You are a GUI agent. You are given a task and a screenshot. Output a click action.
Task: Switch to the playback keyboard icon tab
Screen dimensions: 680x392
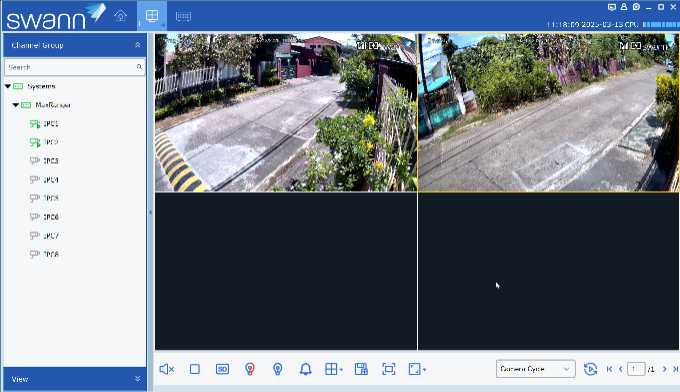[183, 16]
